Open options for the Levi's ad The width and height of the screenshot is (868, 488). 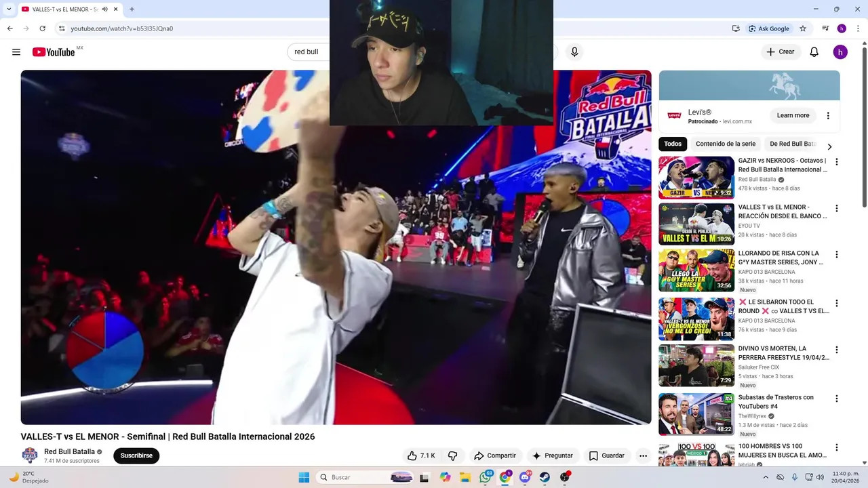(x=828, y=116)
